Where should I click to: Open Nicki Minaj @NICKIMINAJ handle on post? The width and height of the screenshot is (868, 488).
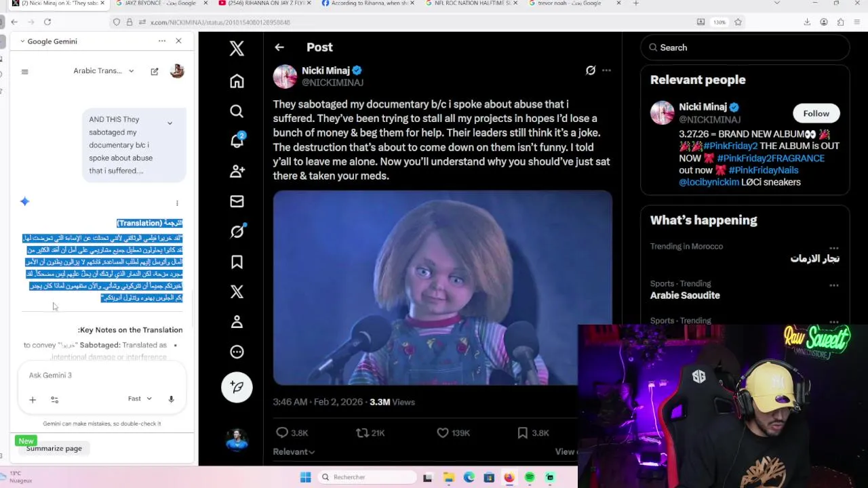(332, 83)
